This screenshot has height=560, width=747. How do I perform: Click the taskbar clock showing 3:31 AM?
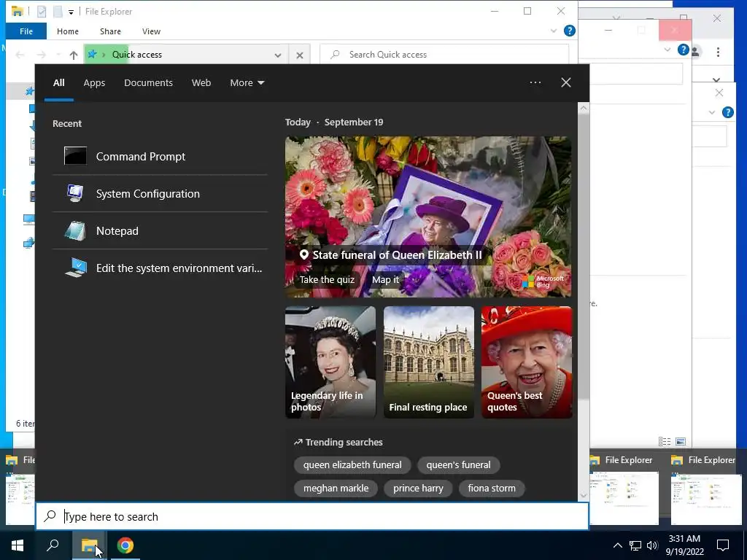(684, 545)
